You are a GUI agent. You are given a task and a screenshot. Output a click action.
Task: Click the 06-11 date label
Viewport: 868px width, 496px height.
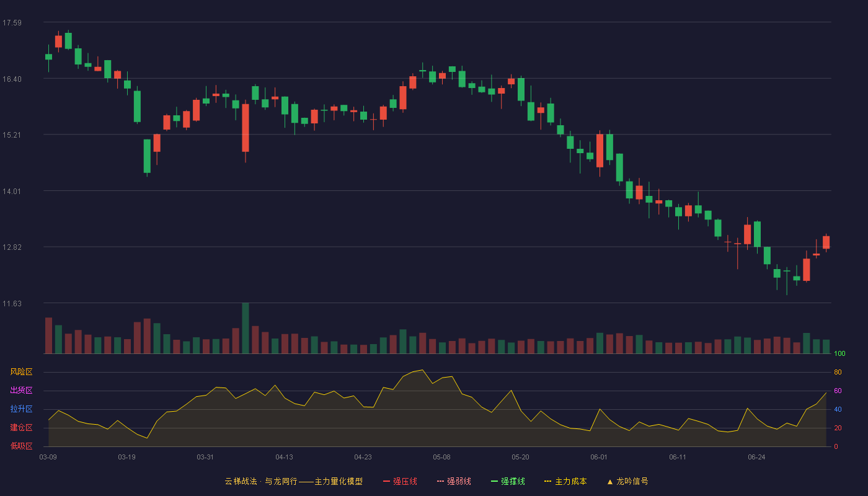(678, 457)
